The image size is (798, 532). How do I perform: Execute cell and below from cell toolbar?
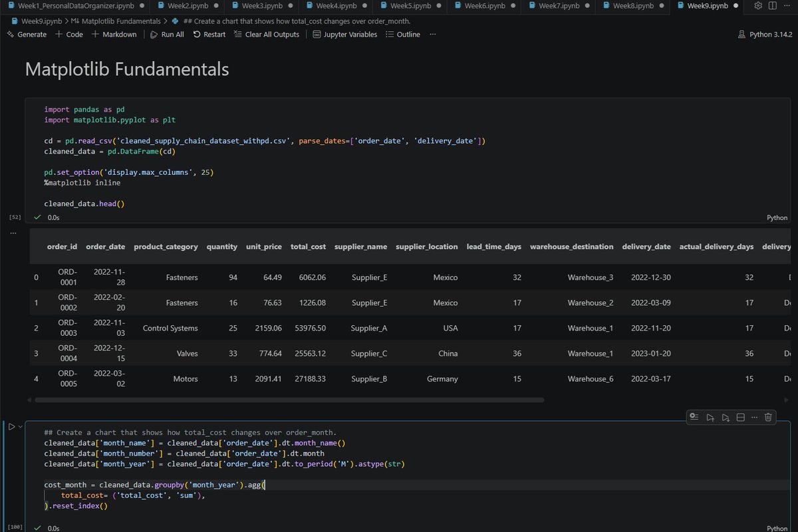tap(726, 417)
